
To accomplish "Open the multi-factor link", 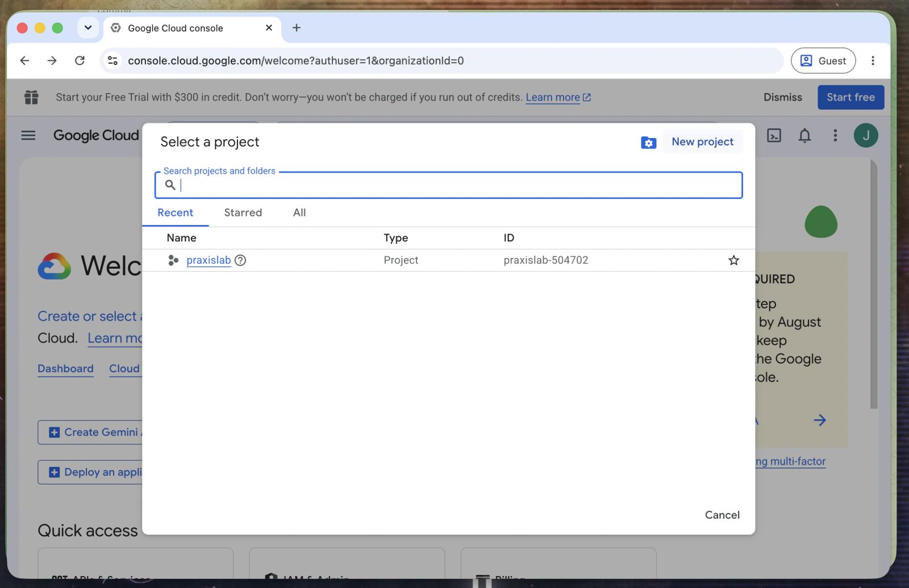I will (x=790, y=461).
